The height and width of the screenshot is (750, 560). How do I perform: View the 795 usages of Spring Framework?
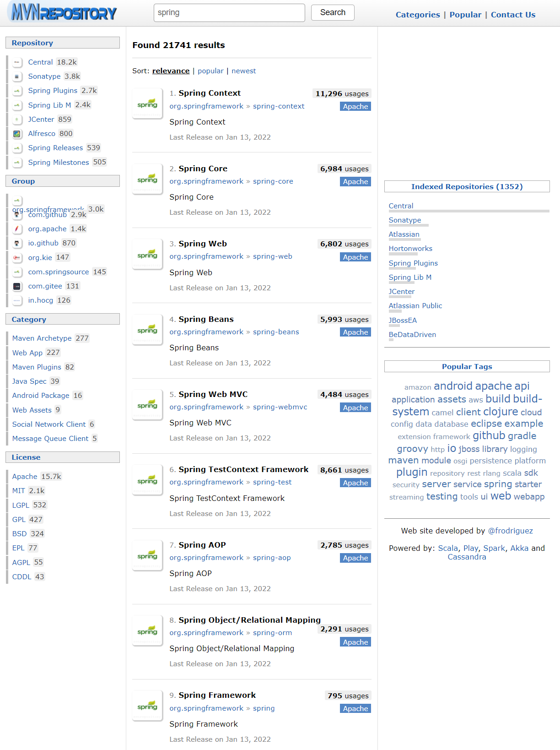348,696
